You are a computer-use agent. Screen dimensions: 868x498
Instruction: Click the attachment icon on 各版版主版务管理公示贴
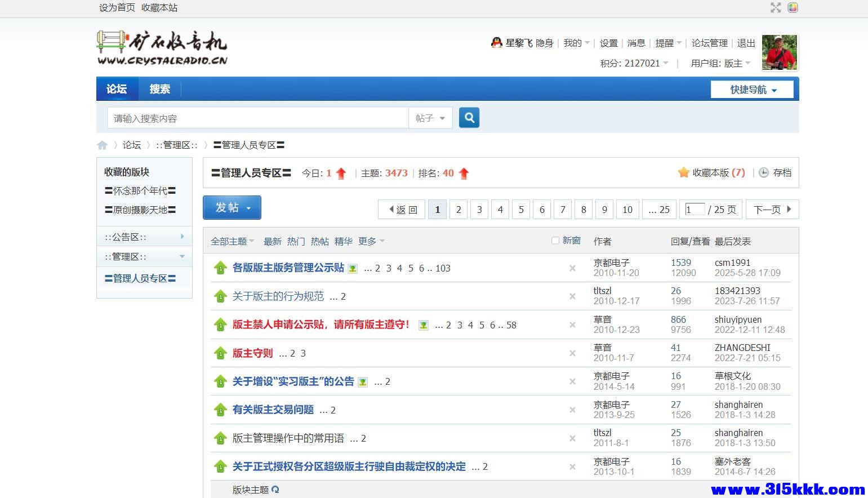tap(353, 268)
